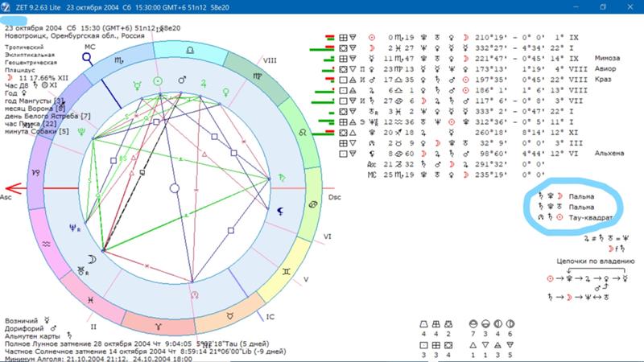Image resolution: width=644 pixels, height=362 pixels.
Task: Click the Mercury symbol in the planet table
Action: point(371,59)
